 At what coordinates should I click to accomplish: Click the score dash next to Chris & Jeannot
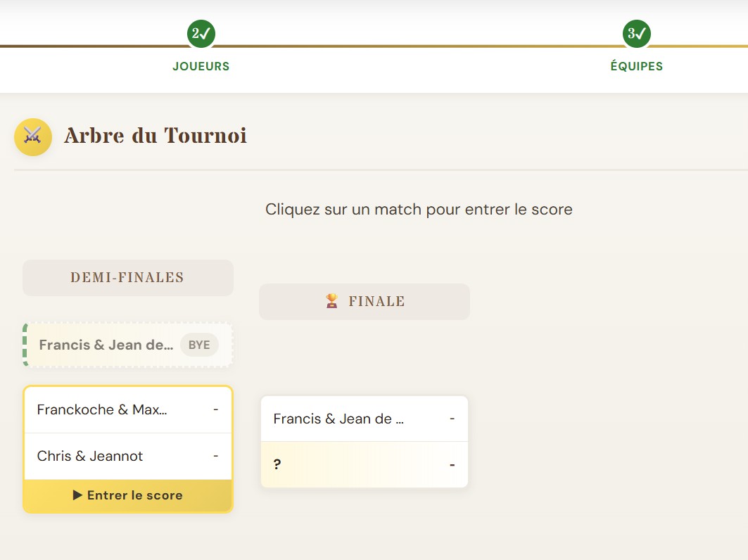coord(215,456)
